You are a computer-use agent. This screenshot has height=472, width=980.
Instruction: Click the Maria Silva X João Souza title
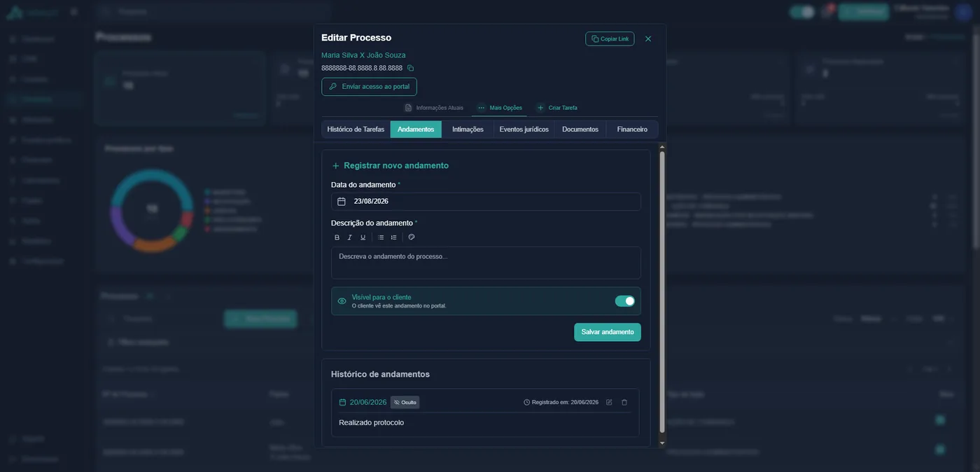coord(363,55)
